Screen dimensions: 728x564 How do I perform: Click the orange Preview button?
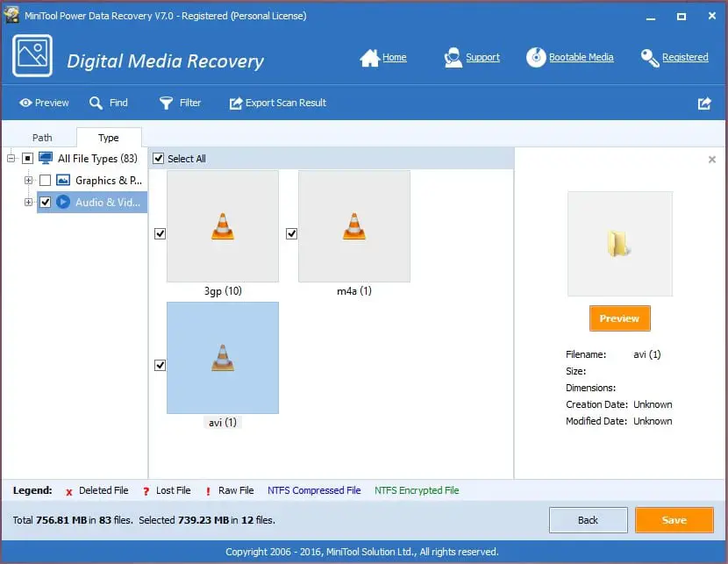coord(619,318)
